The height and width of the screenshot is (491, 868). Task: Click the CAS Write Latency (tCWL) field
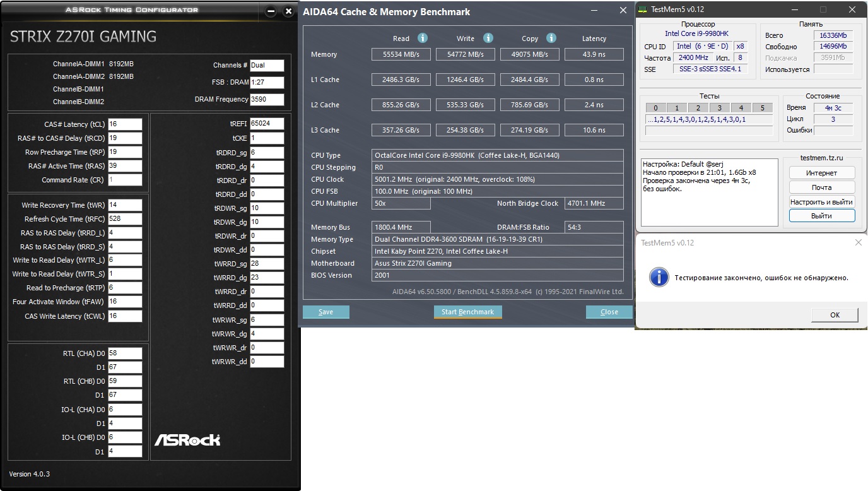[125, 316]
